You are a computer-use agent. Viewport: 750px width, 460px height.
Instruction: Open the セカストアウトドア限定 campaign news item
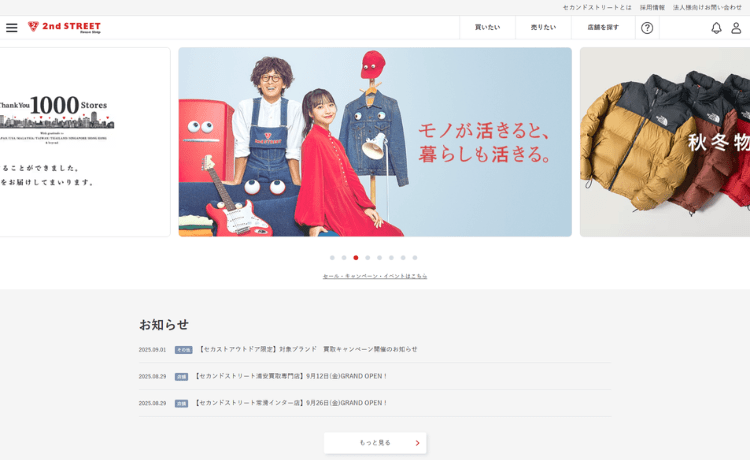point(307,350)
